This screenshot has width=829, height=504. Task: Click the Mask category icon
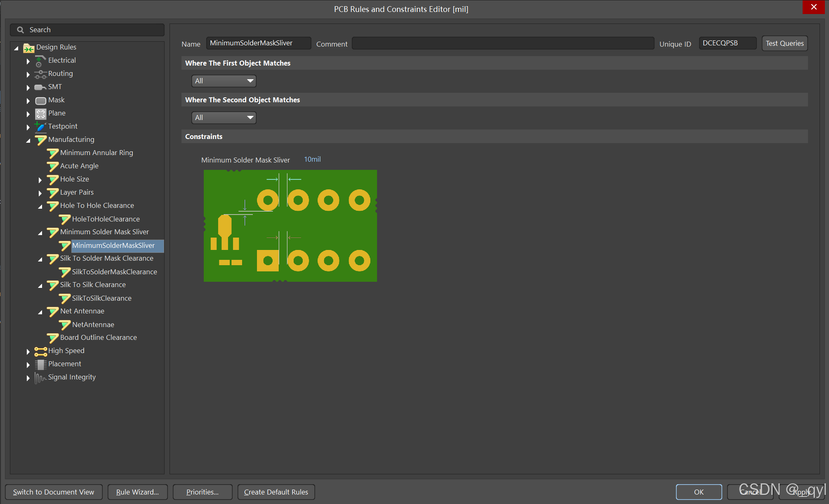point(40,100)
